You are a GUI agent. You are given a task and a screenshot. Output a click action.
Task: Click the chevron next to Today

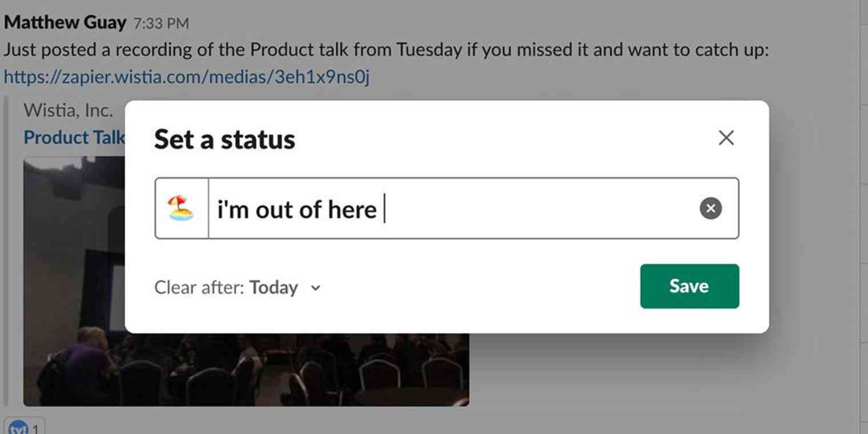point(315,288)
